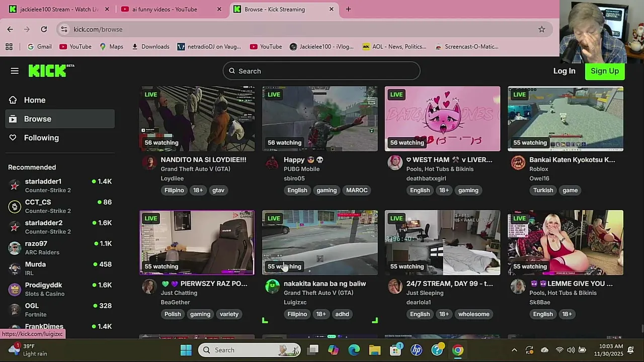Open AOL News bookmark
The image size is (644, 362).
(394, 47)
